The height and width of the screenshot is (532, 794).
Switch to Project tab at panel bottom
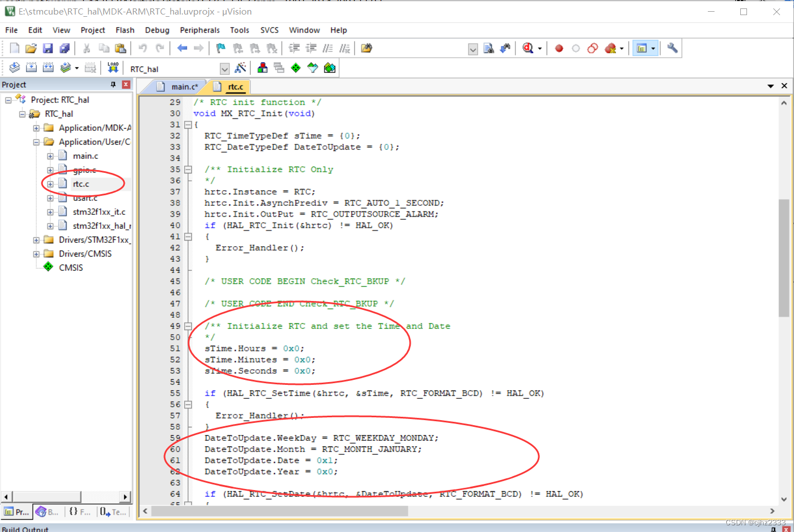tap(16, 511)
